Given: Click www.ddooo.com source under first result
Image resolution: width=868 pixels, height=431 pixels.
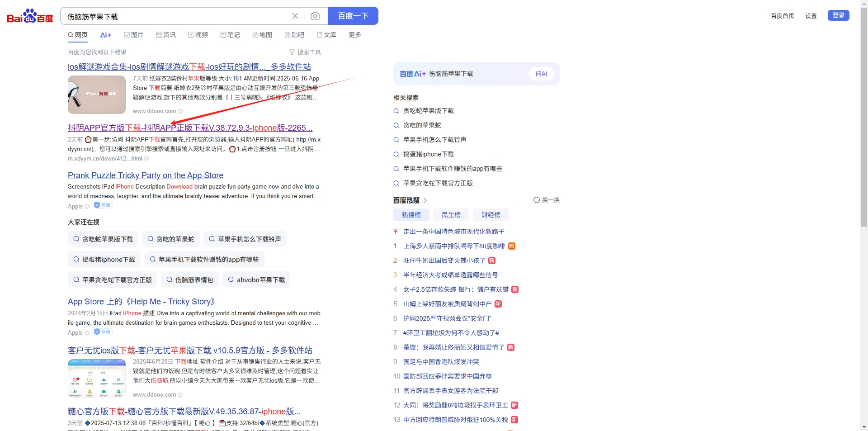Looking at the screenshot, I should [x=155, y=111].
